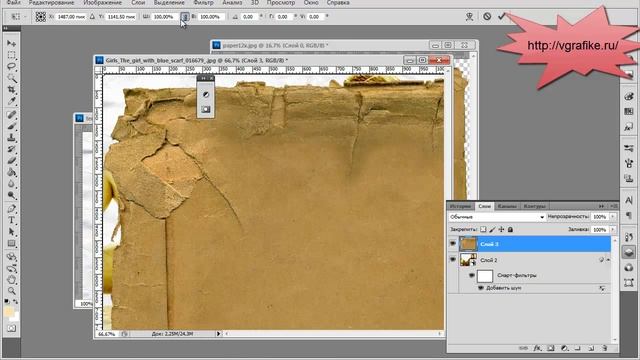Image resolution: width=640 pixels, height=360 pixels.
Task: Add a layer mask from panel bottom
Action: pos(551,348)
